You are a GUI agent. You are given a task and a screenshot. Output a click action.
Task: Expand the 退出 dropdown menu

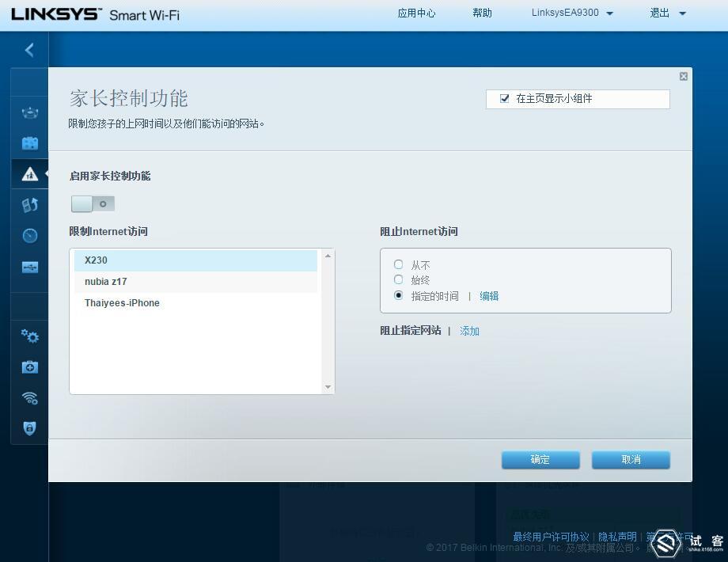[x=665, y=13]
